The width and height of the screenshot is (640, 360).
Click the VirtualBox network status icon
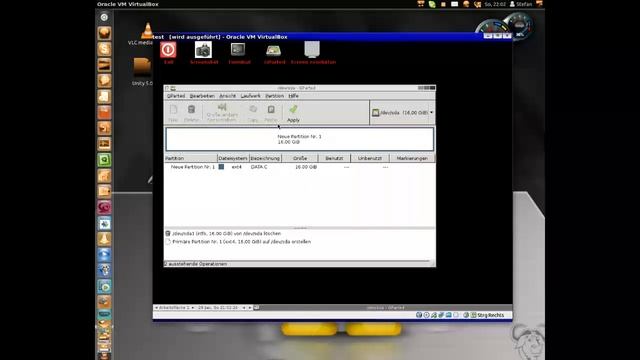point(433,315)
